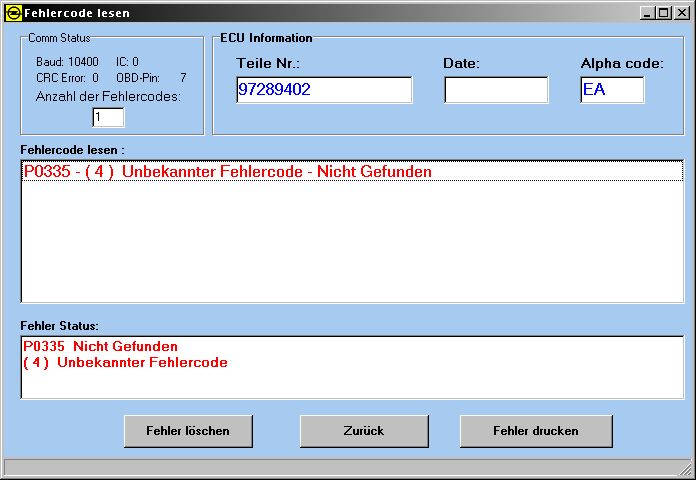Click the Opel logo icon in title bar
Screen dimensions: 696x480
[13, 13]
